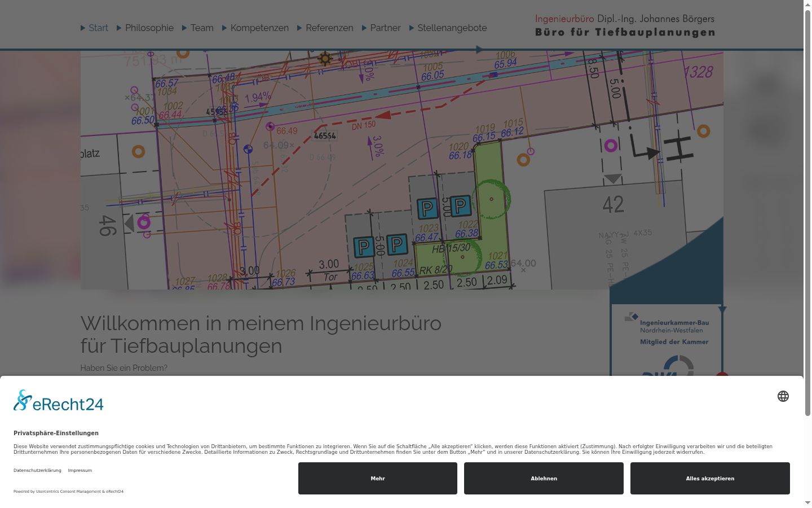The width and height of the screenshot is (812, 508).
Task: Navigate to Kompetenzen
Action: [259, 28]
